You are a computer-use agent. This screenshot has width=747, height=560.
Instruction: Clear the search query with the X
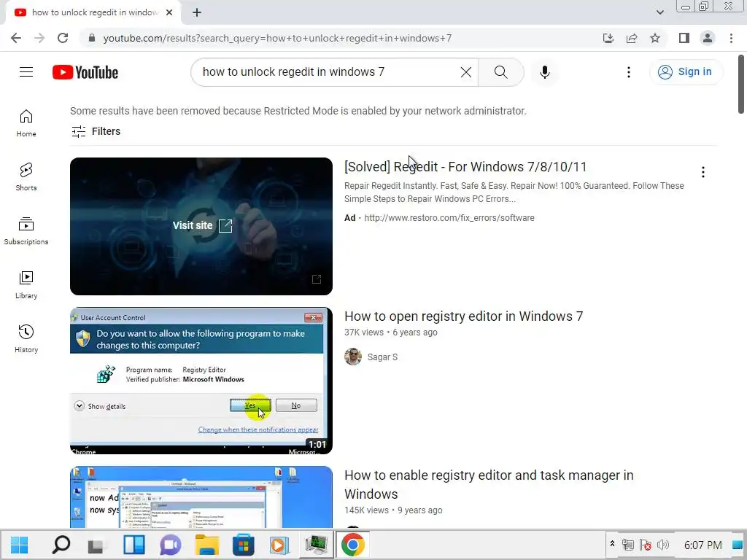pos(466,72)
